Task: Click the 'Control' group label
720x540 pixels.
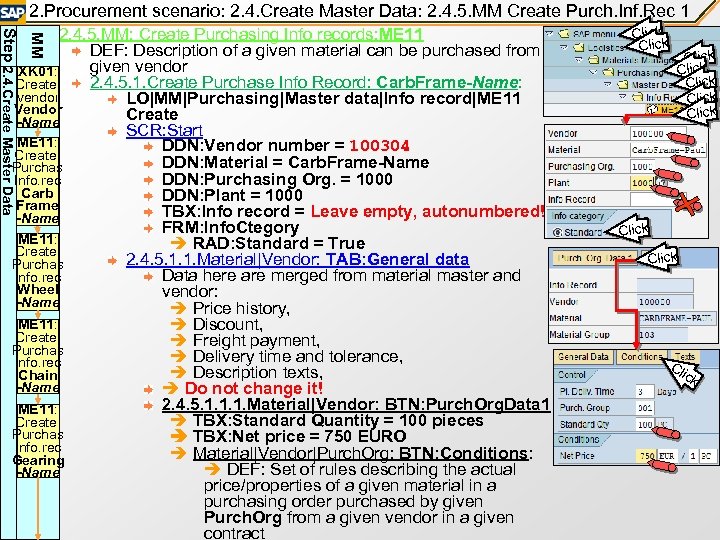Action: point(572,375)
